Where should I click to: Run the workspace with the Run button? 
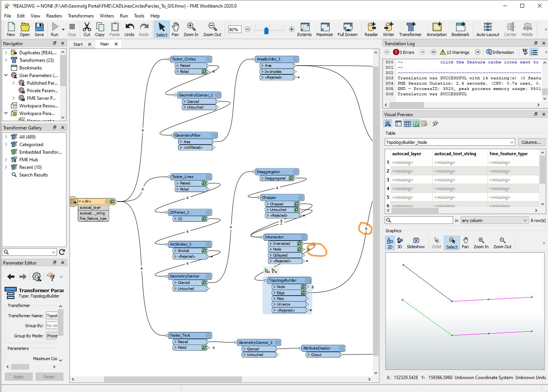(x=55, y=29)
